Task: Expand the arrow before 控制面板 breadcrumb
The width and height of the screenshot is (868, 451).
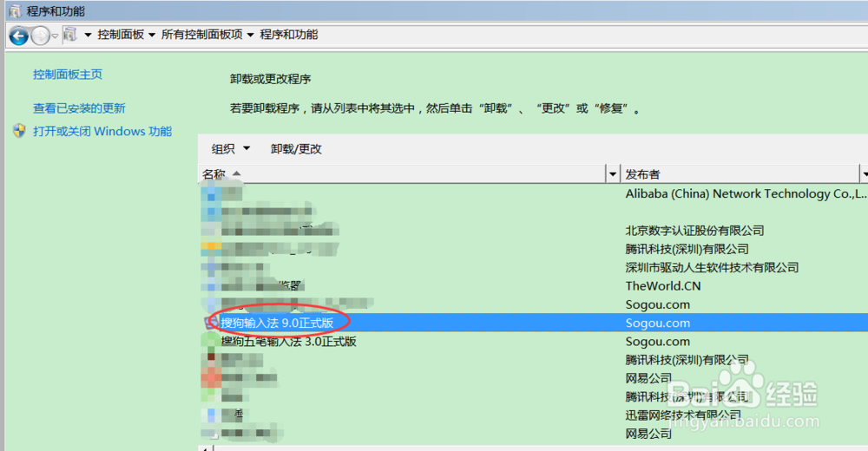Action: coord(88,35)
